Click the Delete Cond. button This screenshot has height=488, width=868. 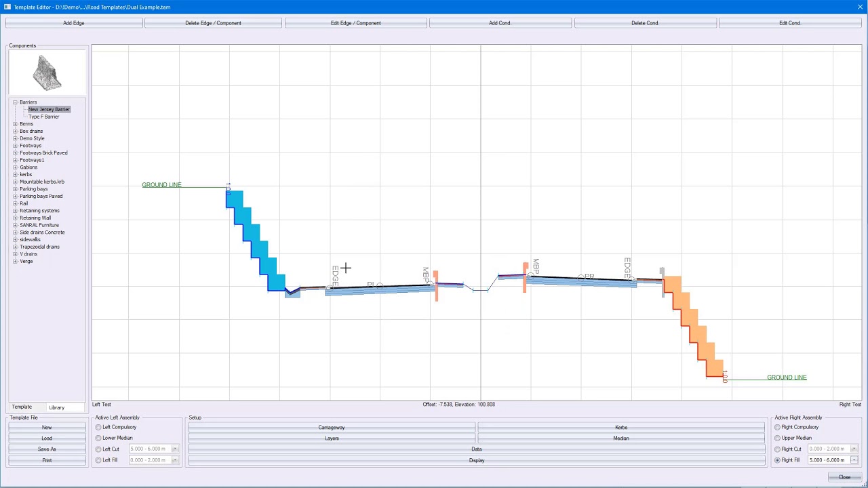point(645,23)
